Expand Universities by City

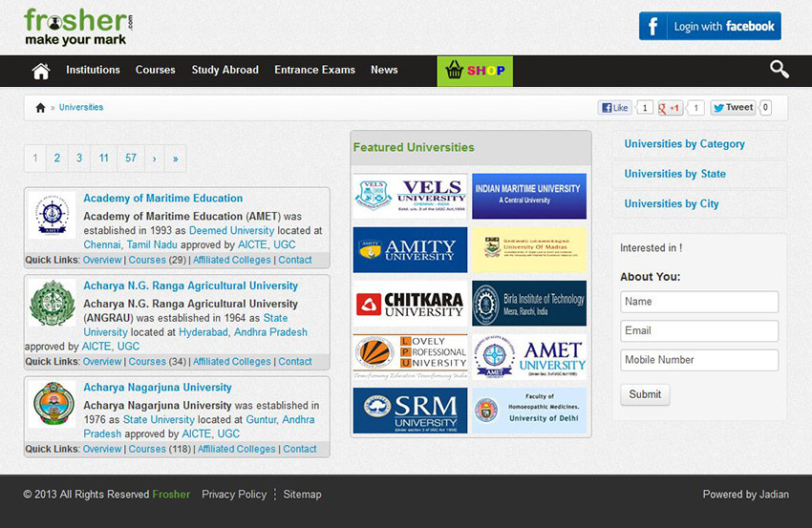(672, 204)
